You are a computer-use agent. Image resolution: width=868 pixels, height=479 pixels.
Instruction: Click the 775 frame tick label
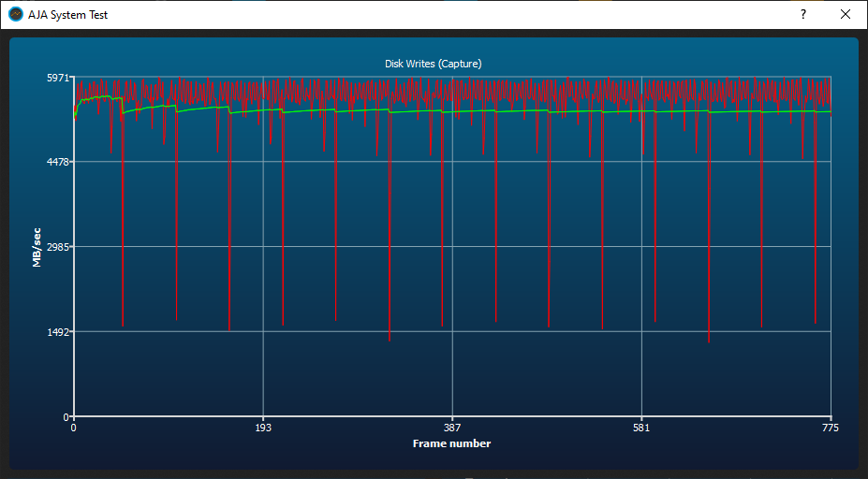(830, 428)
